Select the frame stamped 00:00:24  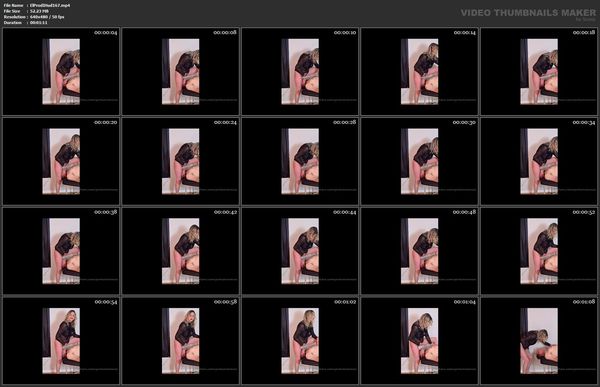180,161
